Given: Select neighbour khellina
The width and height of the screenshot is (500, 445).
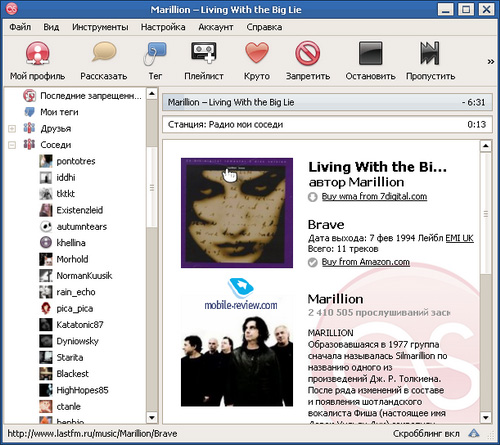Looking at the screenshot, I should (x=71, y=243).
